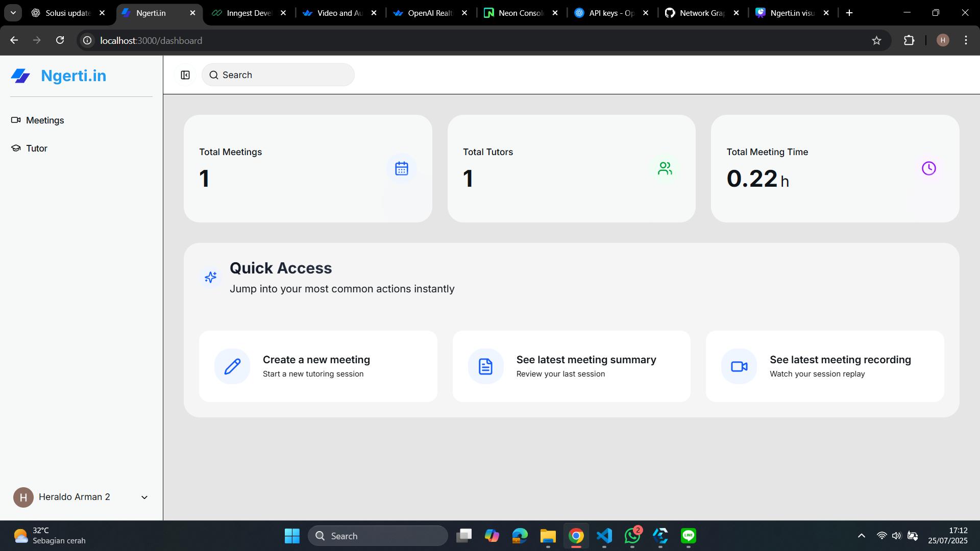Open Meetings in the sidebar
Screen dimensions: 980x551
point(45,120)
